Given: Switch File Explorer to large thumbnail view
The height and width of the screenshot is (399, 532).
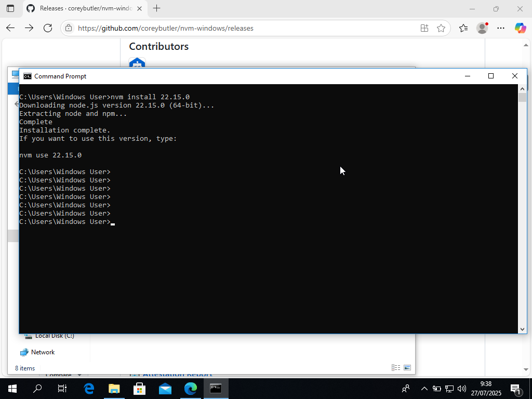Looking at the screenshot, I should 408,367.
